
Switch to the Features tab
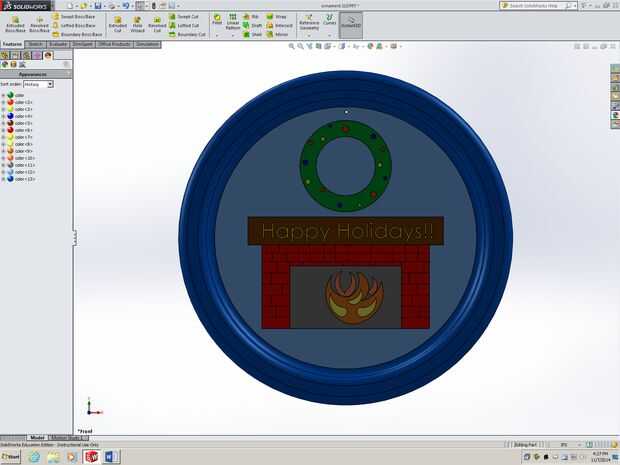(12, 44)
